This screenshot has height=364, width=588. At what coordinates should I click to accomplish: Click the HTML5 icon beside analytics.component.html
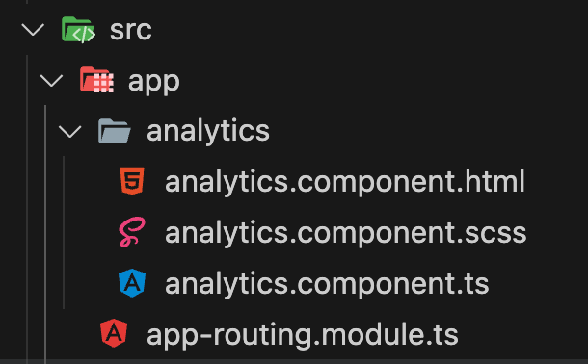pyautogui.click(x=132, y=181)
